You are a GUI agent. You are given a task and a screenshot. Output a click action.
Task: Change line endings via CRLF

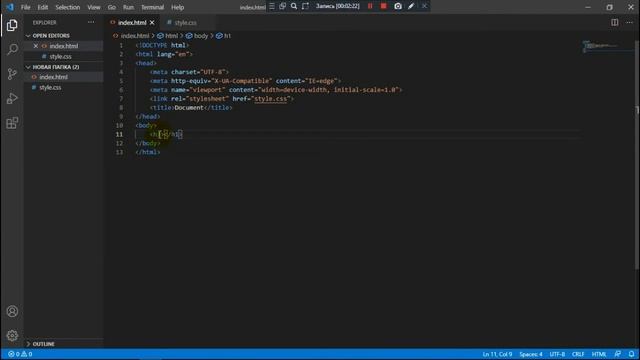pos(578,354)
